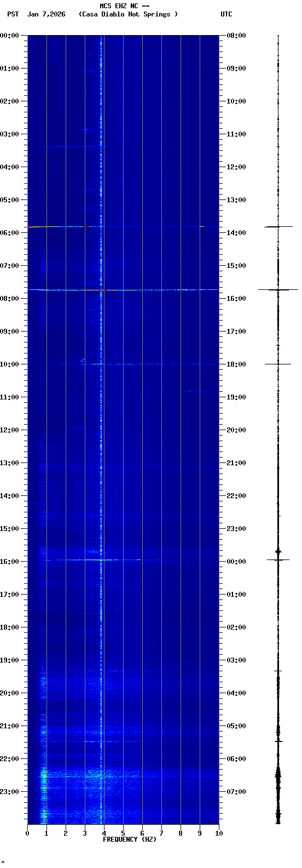Click the 00:00 UTC time label
The image size is (302, 868).
coord(236,562)
